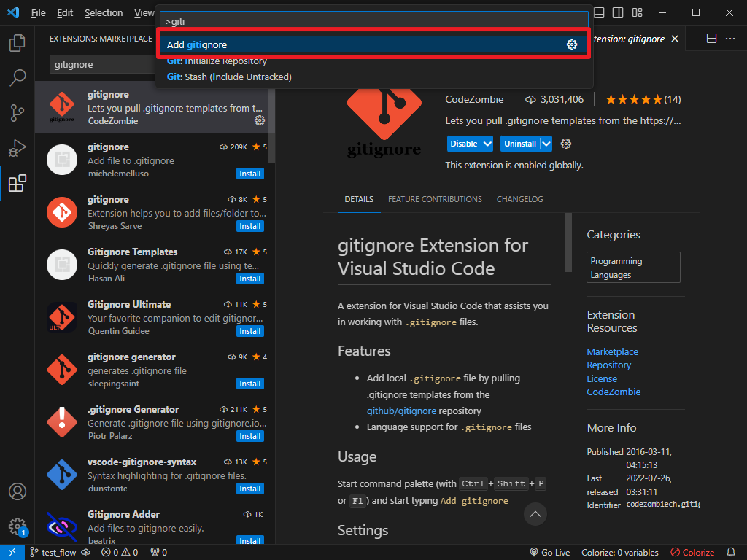Switch to the CHANGELOG tab
This screenshot has width=747, height=560.
pos(519,199)
